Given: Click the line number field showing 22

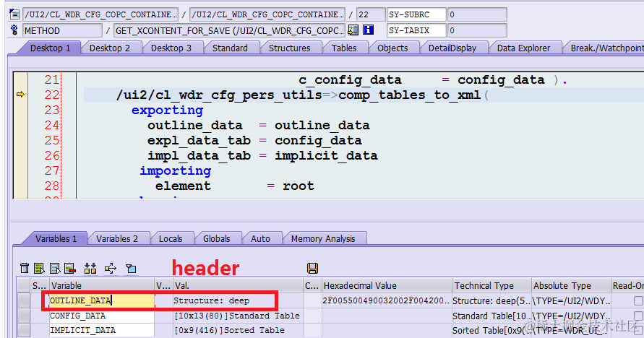Looking at the screenshot, I should 371,14.
